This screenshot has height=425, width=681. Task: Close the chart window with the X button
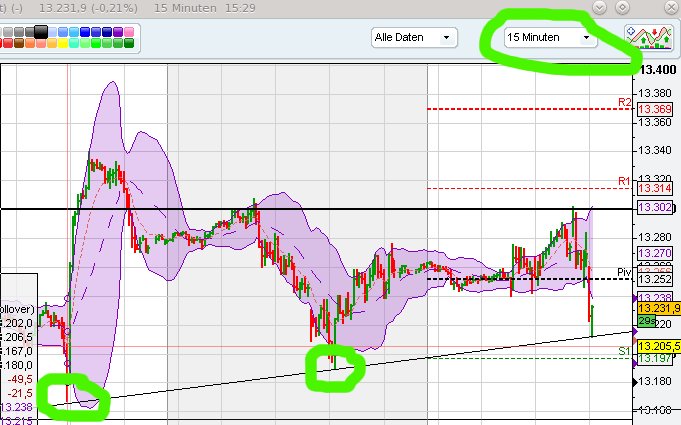click(x=671, y=8)
